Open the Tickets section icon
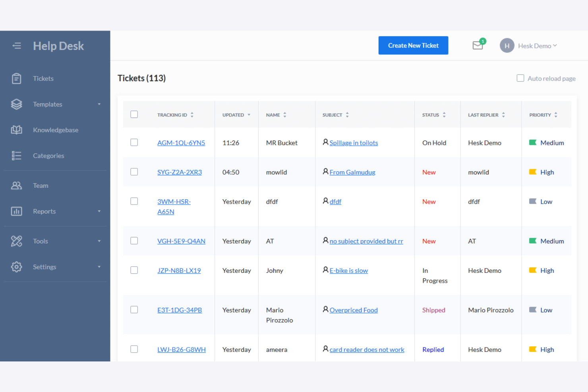This screenshot has width=588, height=392. [16, 78]
